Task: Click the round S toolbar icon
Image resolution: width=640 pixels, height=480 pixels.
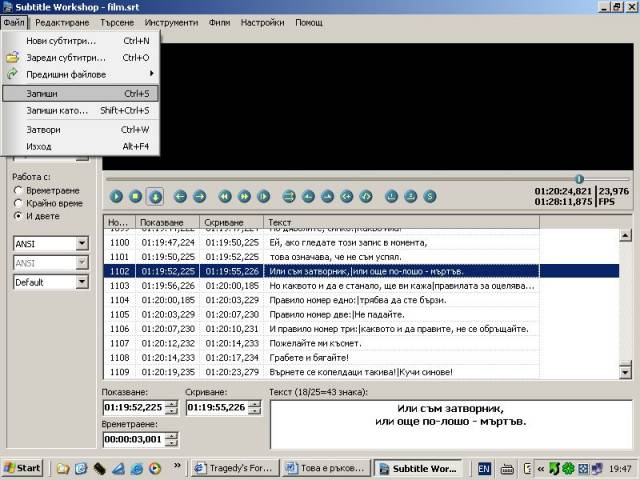Action: pyautogui.click(x=430, y=197)
